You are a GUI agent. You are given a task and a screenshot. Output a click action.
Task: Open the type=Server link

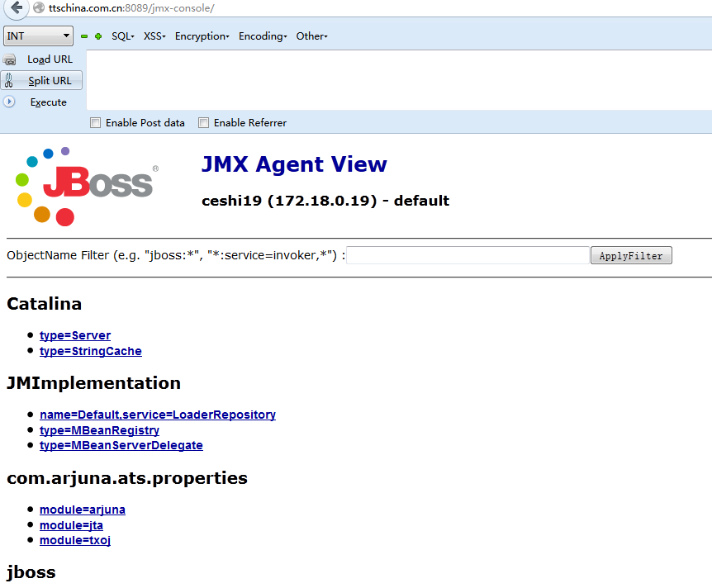click(75, 335)
